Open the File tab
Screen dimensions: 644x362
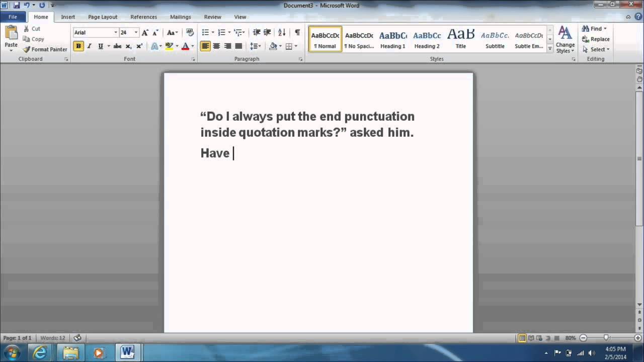(13, 17)
